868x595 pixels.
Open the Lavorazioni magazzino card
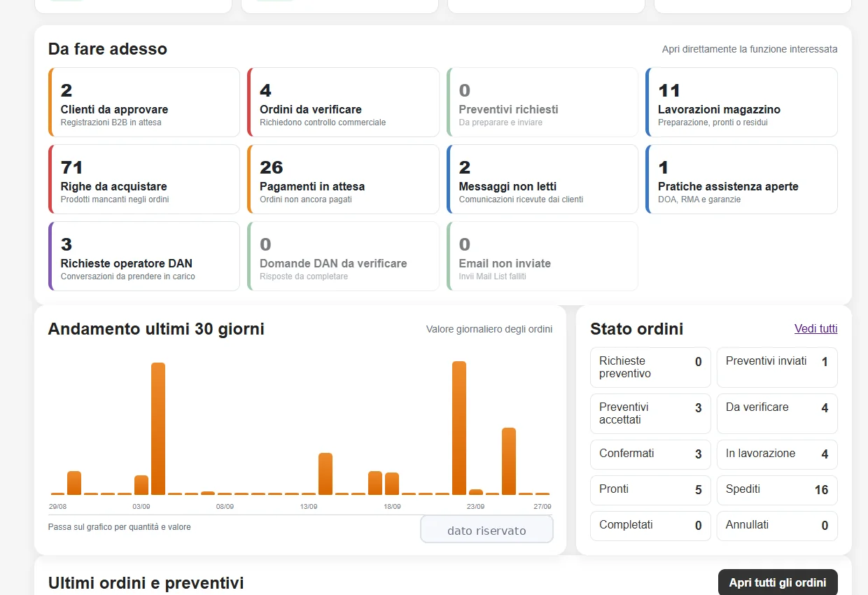[741, 102]
